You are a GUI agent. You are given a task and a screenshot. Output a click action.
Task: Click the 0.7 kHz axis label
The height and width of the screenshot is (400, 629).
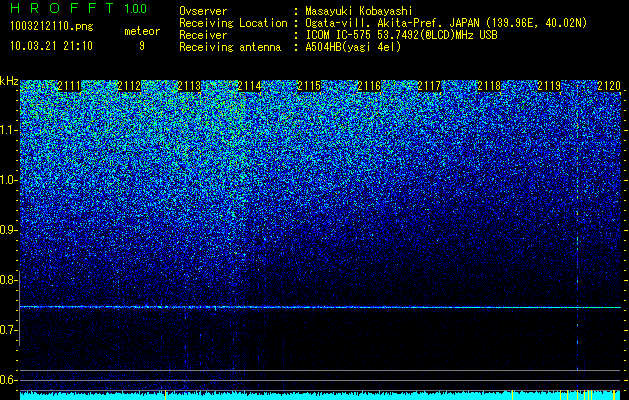(x=7, y=330)
